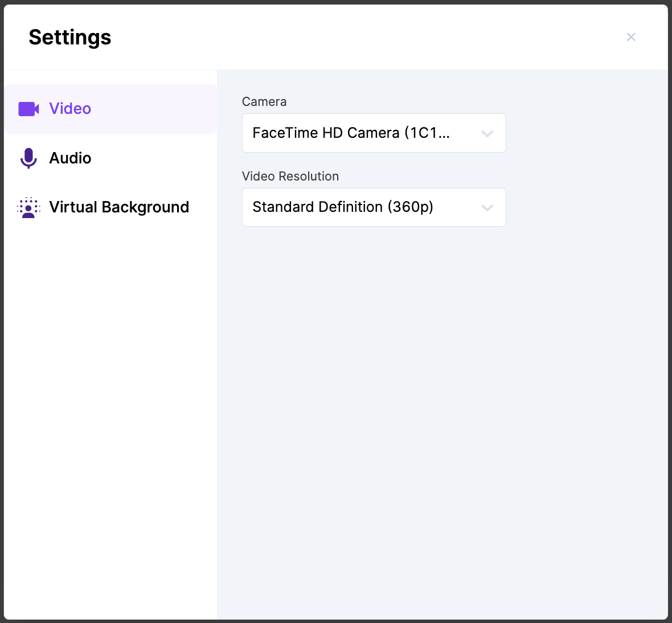Image resolution: width=672 pixels, height=623 pixels.
Task: Click the Video Resolution field label
Action: tap(290, 177)
